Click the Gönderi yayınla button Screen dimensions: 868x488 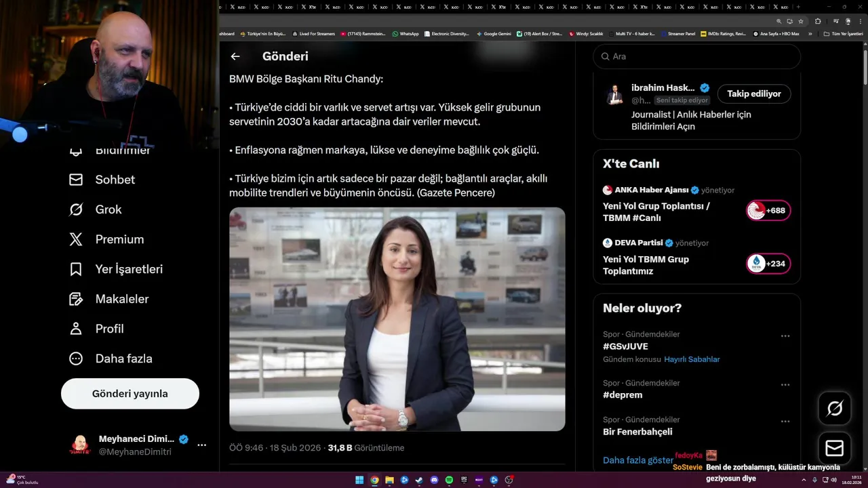click(130, 394)
